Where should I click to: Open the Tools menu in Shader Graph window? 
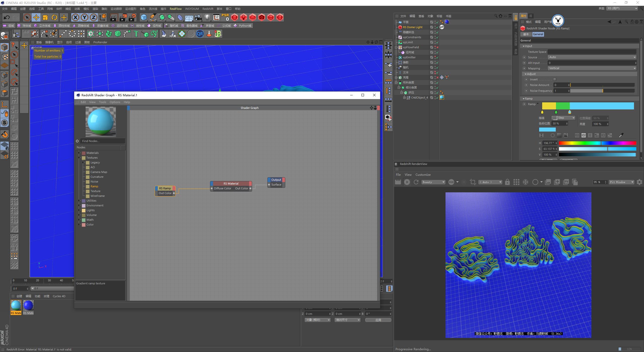coord(102,102)
